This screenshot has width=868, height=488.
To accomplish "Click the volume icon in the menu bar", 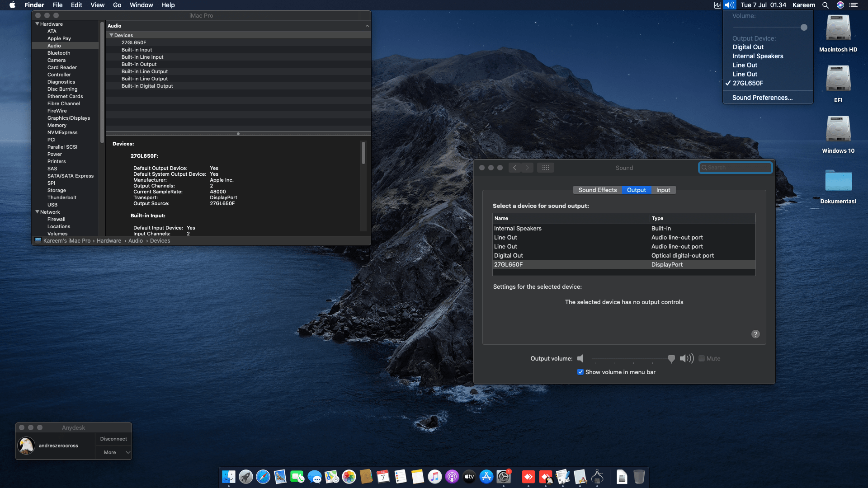I will [729, 5].
